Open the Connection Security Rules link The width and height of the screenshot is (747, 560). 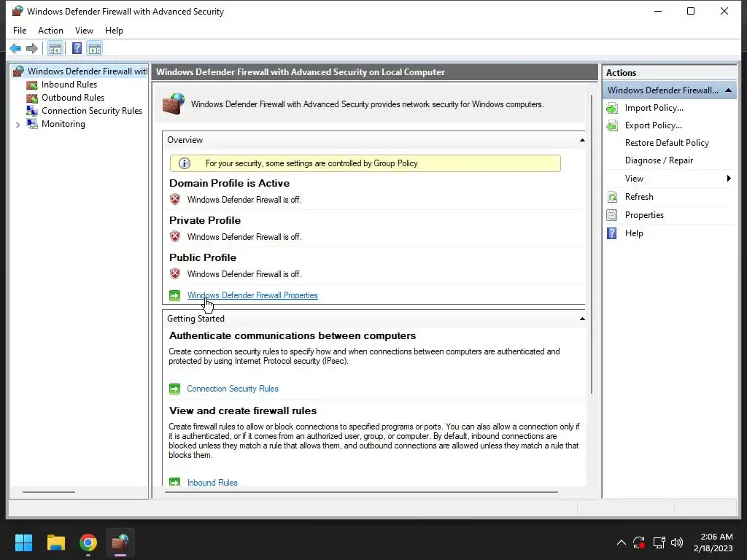(233, 389)
